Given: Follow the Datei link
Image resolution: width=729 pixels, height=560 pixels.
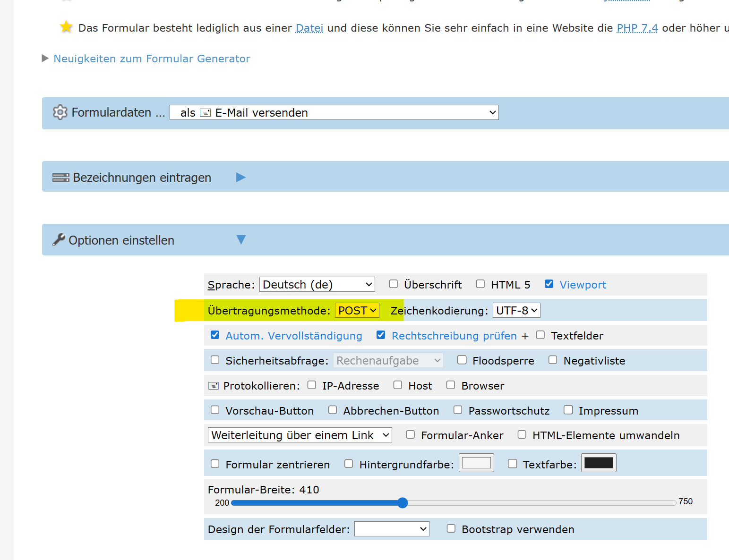Looking at the screenshot, I should coord(309,28).
